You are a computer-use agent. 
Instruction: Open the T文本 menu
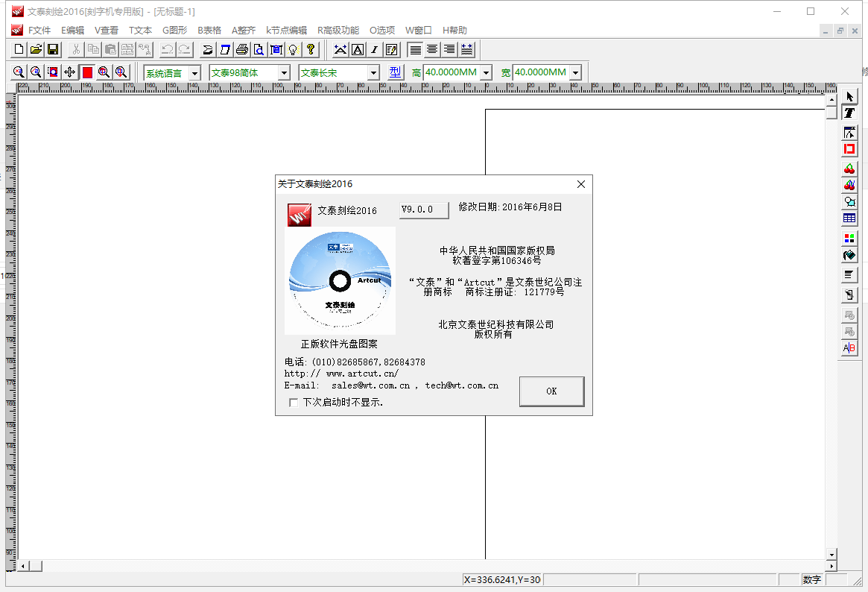click(x=140, y=31)
